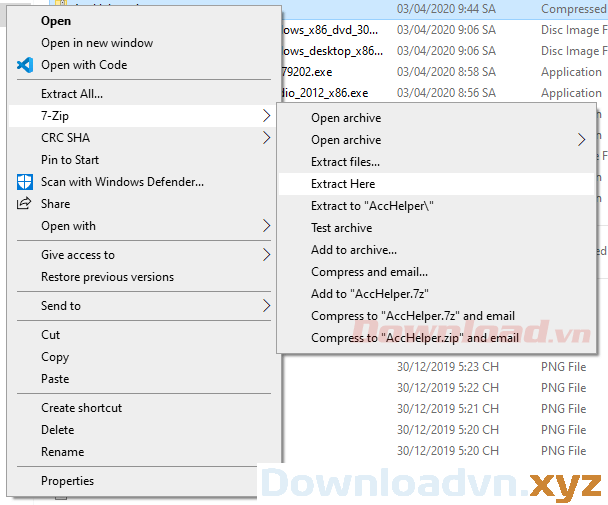Screen dimensions: 608x505
Task: Choose Restore previous versions
Action: click(107, 277)
